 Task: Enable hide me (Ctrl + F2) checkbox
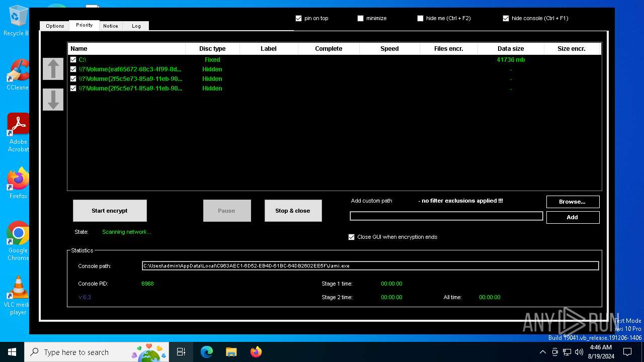420,18
